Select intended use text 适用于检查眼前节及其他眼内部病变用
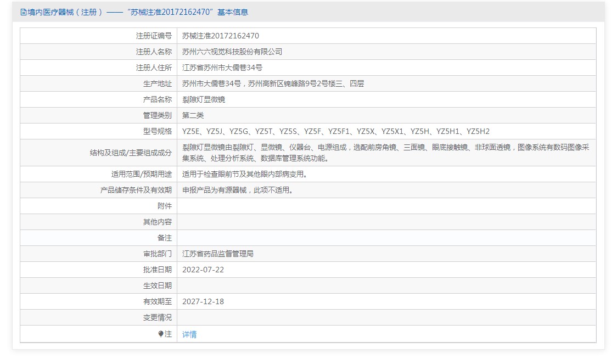The image size is (611, 364). tap(245, 174)
